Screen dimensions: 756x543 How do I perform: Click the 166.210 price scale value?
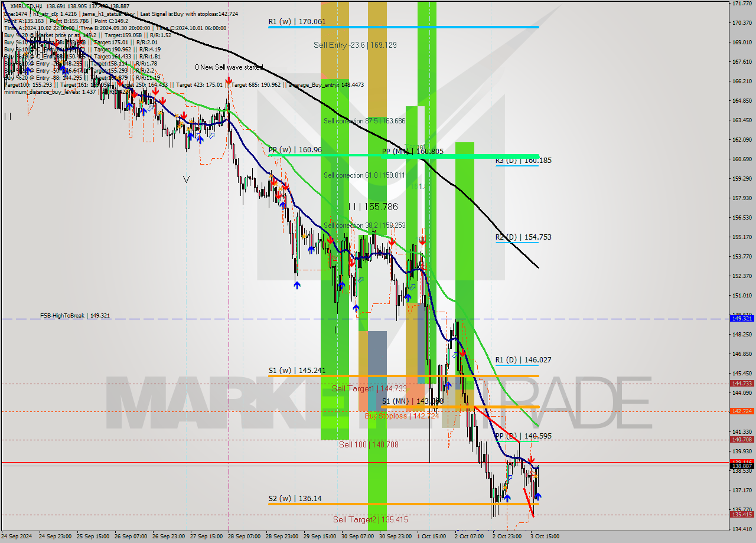click(741, 81)
